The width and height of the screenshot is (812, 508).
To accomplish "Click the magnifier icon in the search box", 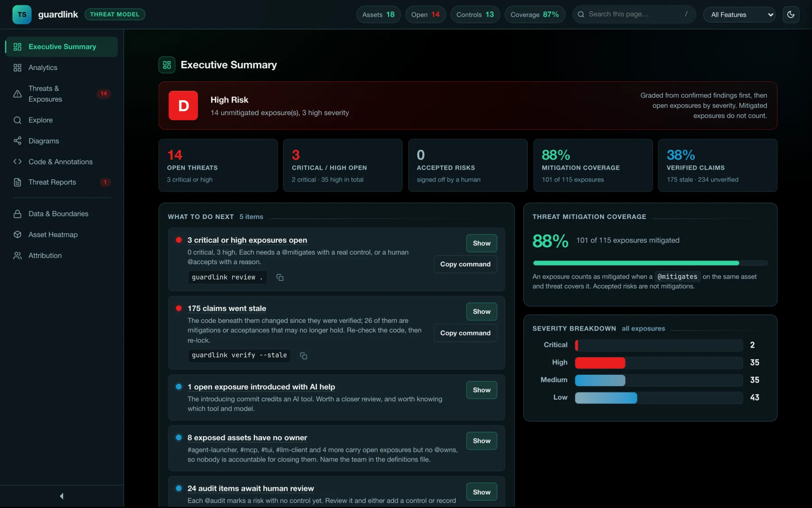I will click(581, 14).
